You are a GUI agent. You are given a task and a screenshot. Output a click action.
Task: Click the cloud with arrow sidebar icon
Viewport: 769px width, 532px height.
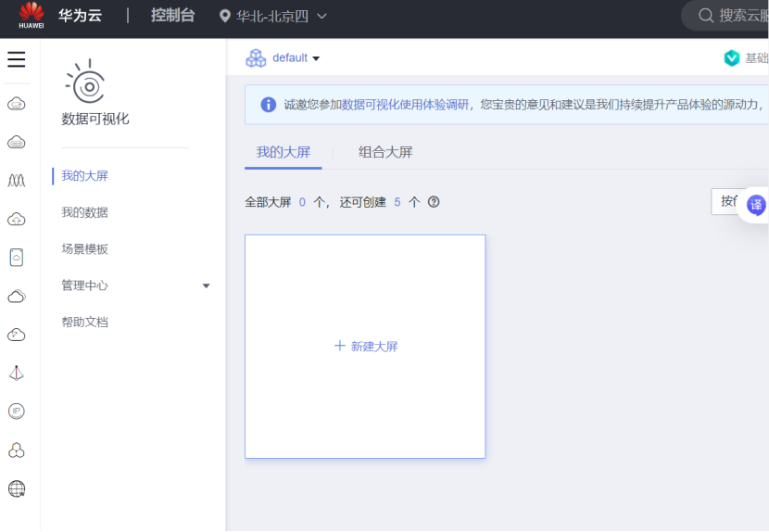(x=16, y=335)
